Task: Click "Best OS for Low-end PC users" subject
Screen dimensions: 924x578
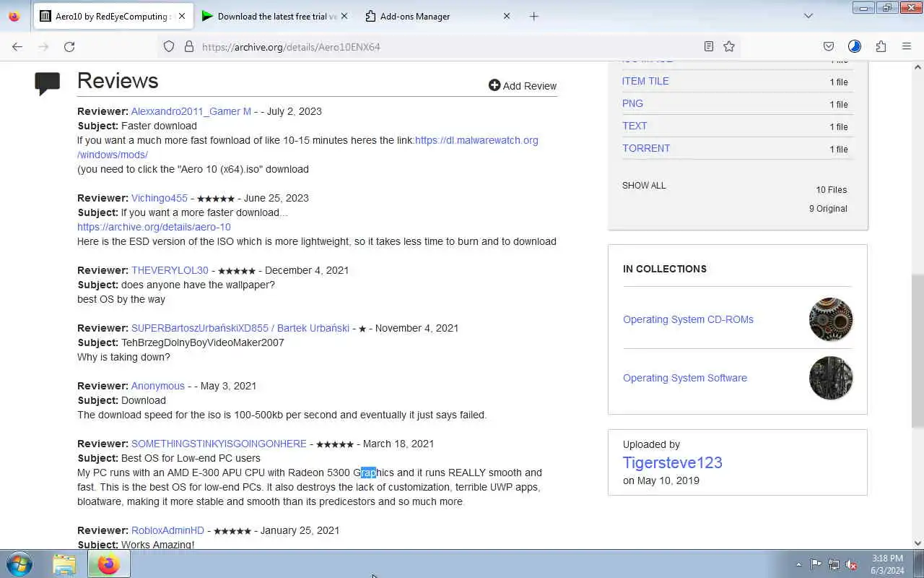Action: 191,458
